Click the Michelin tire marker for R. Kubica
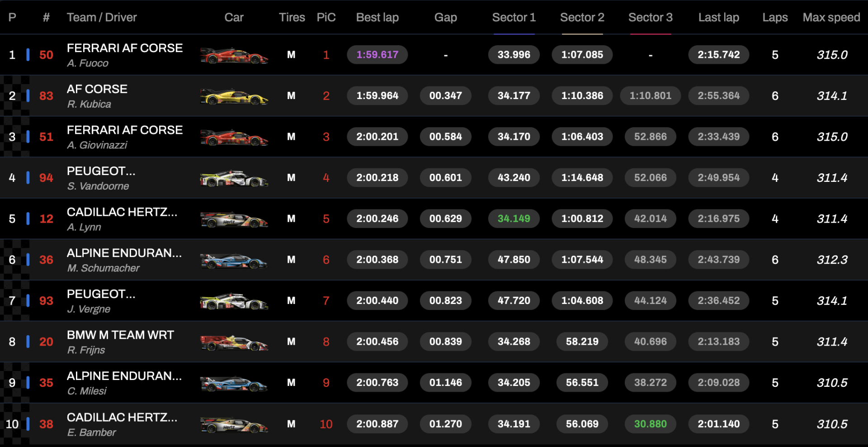 click(x=291, y=96)
